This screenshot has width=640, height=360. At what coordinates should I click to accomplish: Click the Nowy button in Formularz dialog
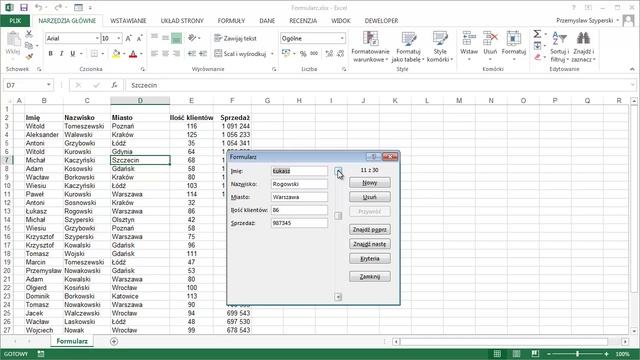[x=370, y=182]
